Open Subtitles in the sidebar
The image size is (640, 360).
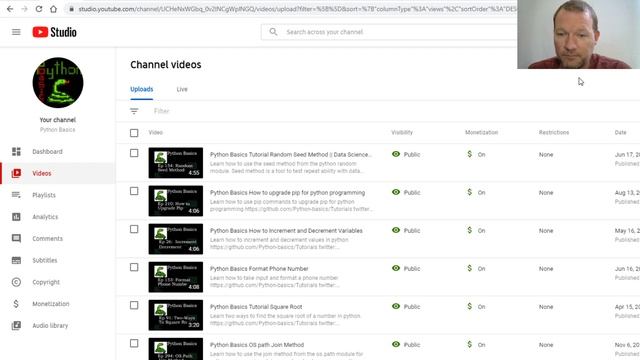44,260
